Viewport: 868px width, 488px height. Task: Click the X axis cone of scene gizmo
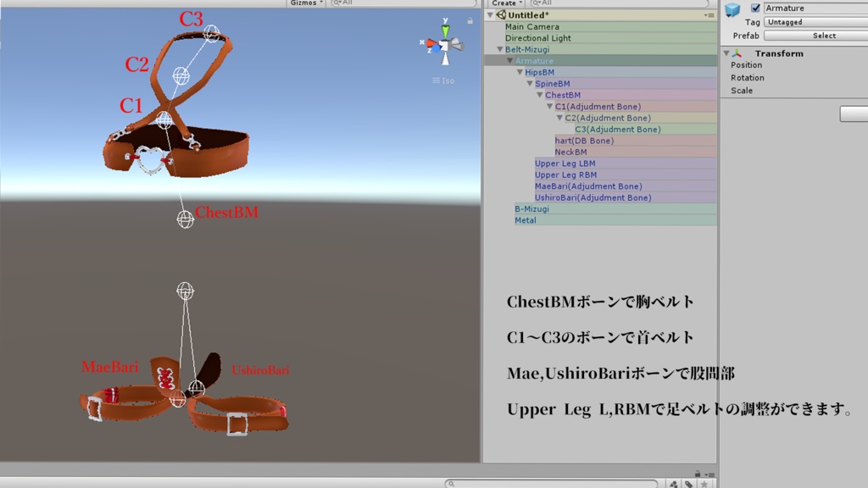[431, 43]
